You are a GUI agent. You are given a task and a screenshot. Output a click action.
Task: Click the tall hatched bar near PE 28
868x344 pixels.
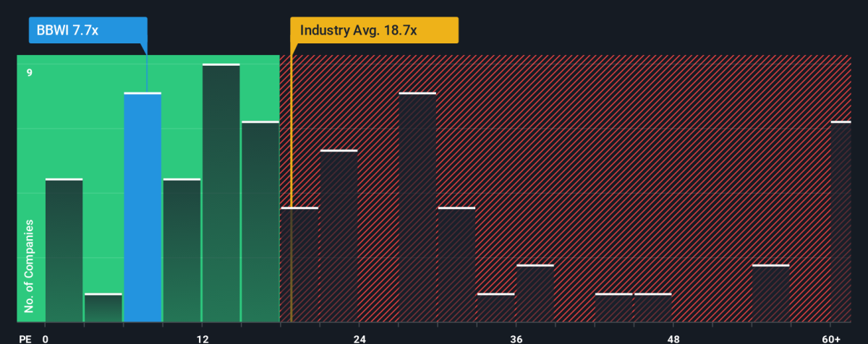coord(417,207)
